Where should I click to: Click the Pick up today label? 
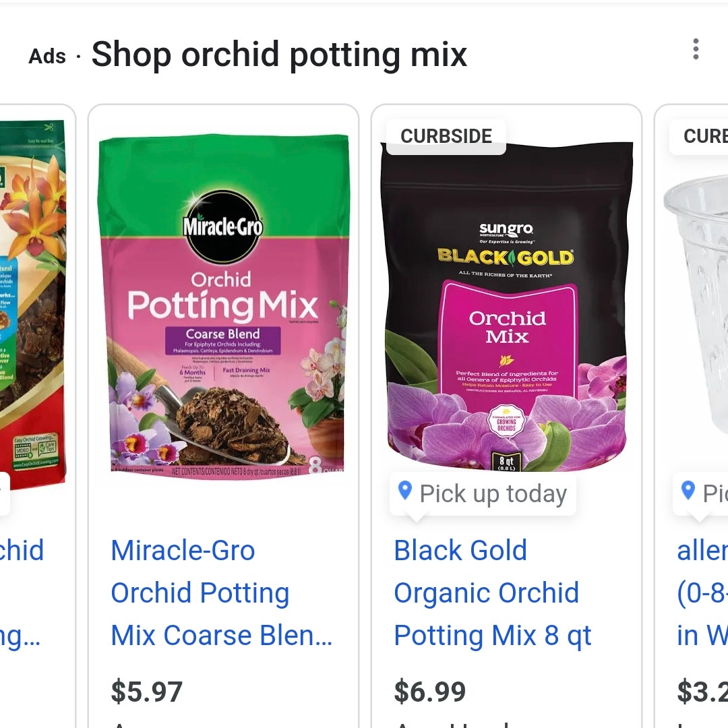point(493,493)
